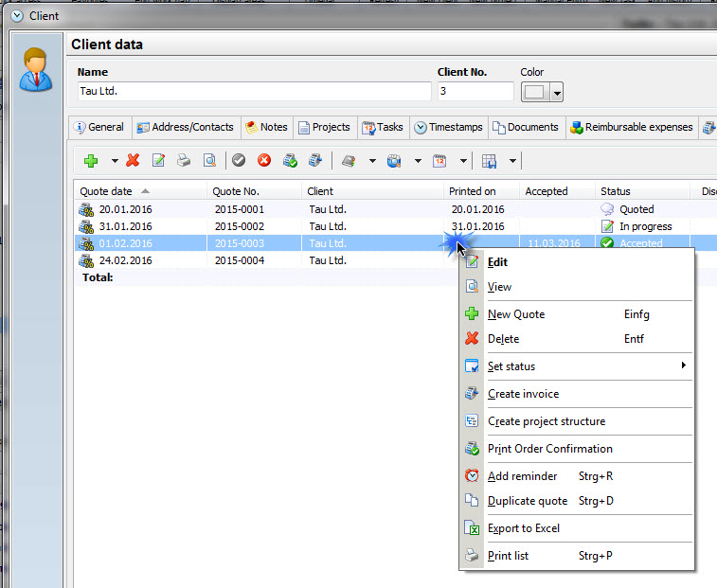Click the edit quote pencil toolbar icon

pyautogui.click(x=159, y=161)
